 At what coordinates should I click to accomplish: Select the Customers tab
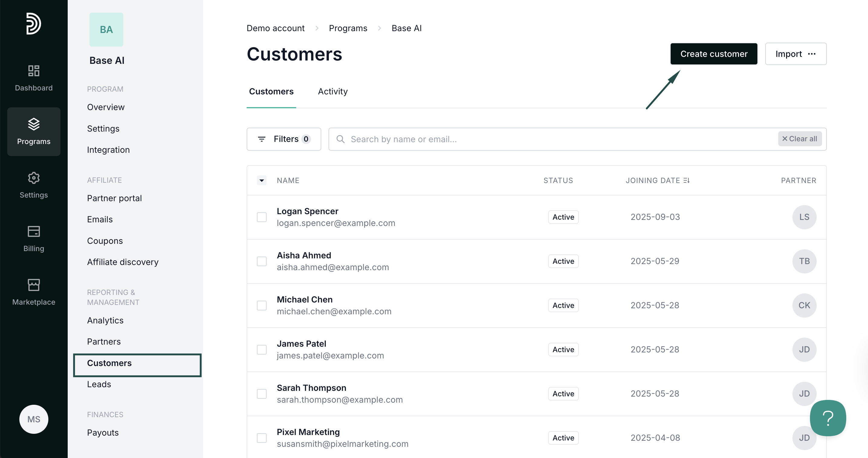[271, 91]
